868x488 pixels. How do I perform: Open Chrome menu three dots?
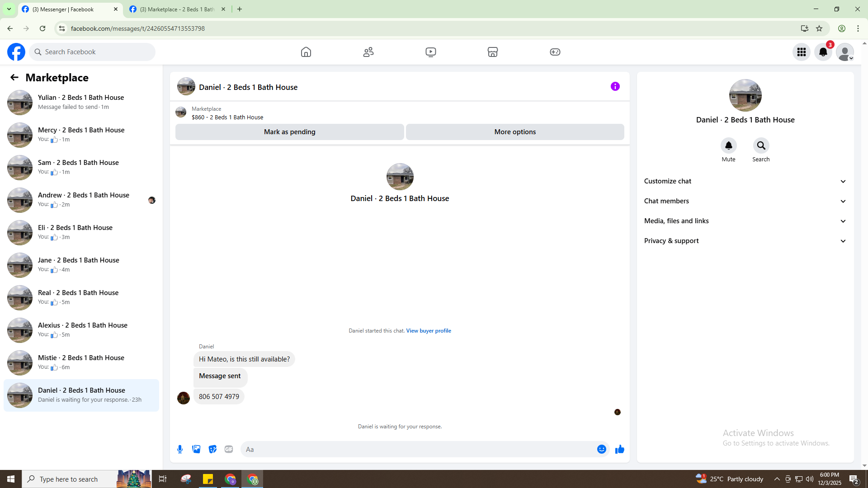tap(858, 28)
